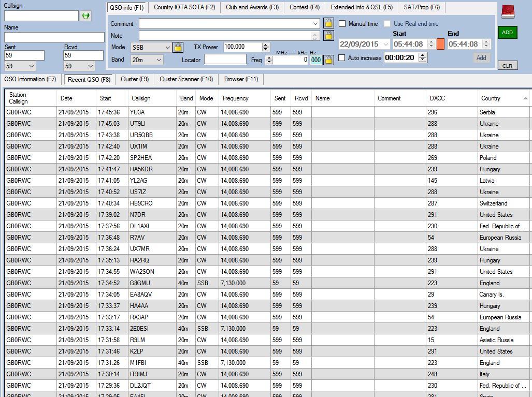Viewport: 532px width, 397px height.
Task: Focus the Callsign input field
Action: tap(41, 16)
